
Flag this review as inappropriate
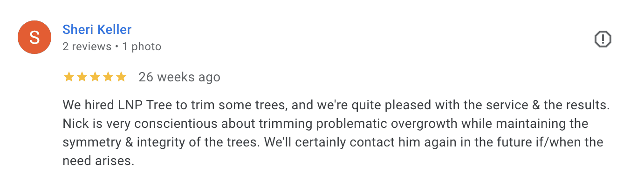pos(603,39)
